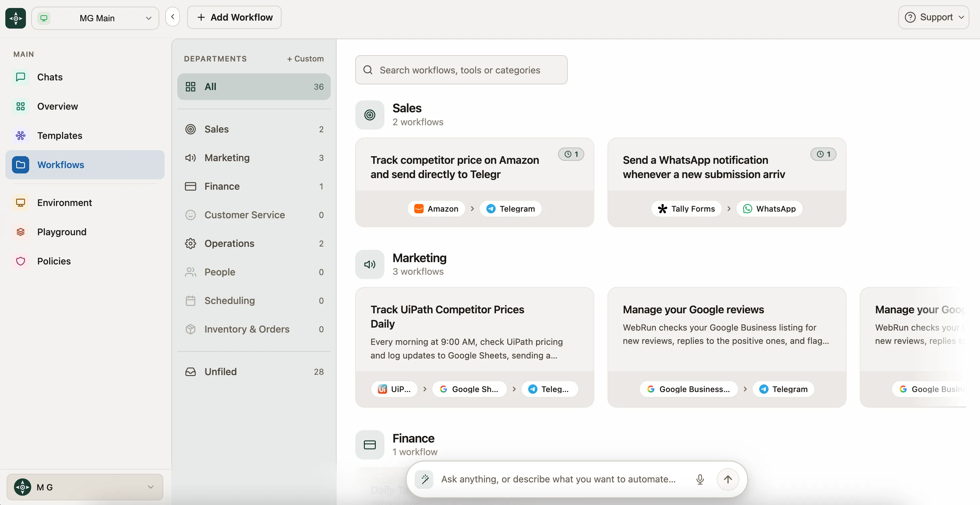980x505 pixels.
Task: Navigate to Policies
Action: [85, 261]
